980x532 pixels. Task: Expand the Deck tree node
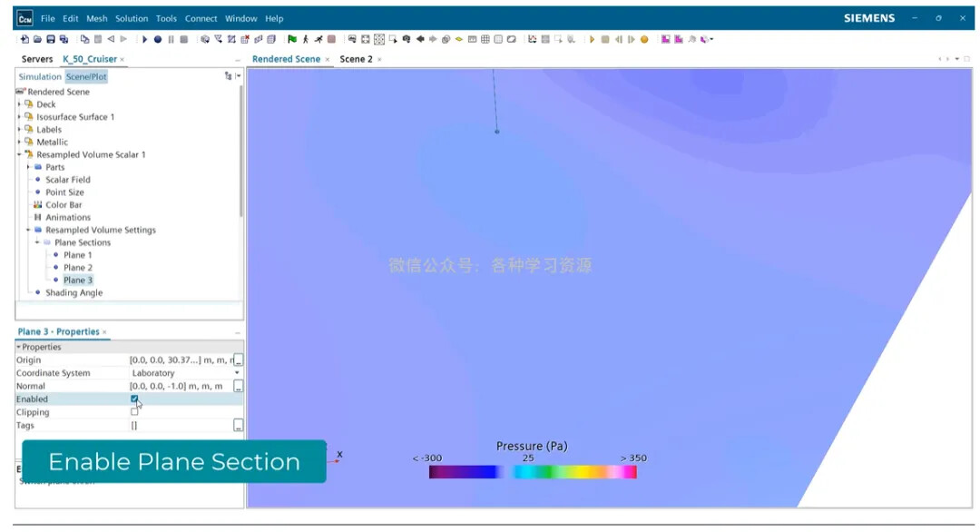[x=19, y=104]
